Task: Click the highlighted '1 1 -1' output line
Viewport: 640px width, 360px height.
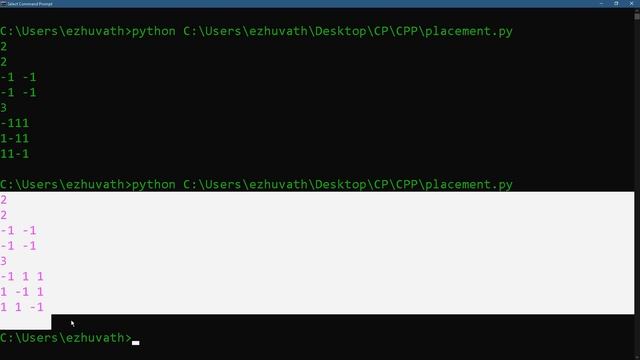Action: pyautogui.click(x=22, y=307)
